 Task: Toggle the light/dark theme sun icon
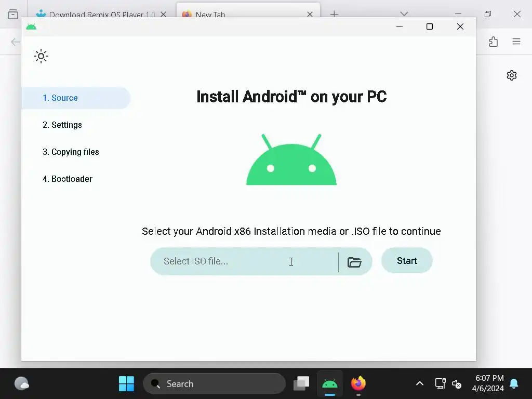(x=41, y=56)
